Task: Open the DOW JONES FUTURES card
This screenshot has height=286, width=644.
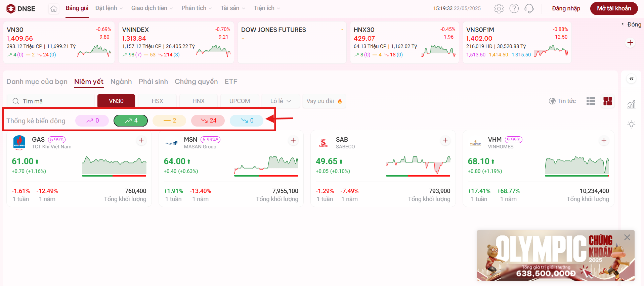Action: (x=292, y=42)
